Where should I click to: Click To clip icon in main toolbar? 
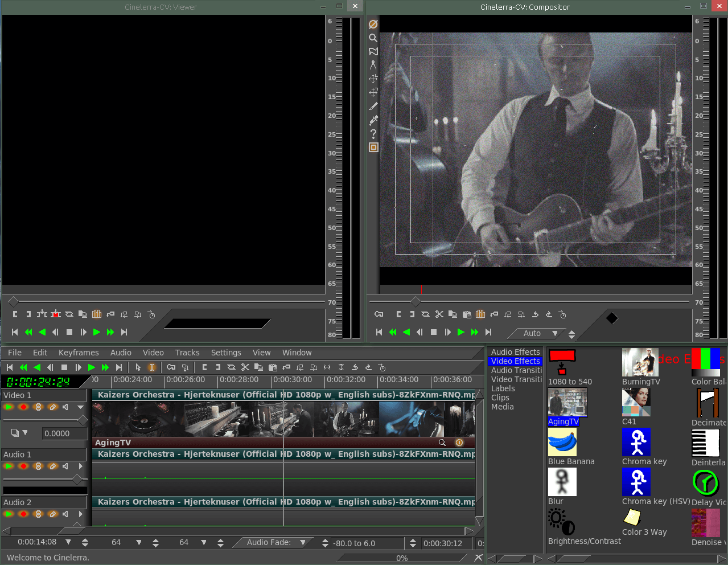coord(232,367)
